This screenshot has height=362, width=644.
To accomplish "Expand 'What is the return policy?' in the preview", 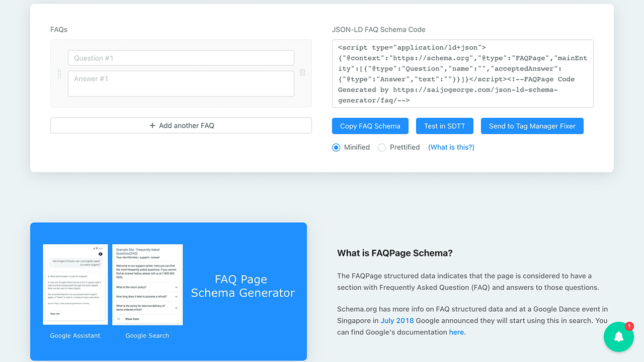I will (x=176, y=287).
